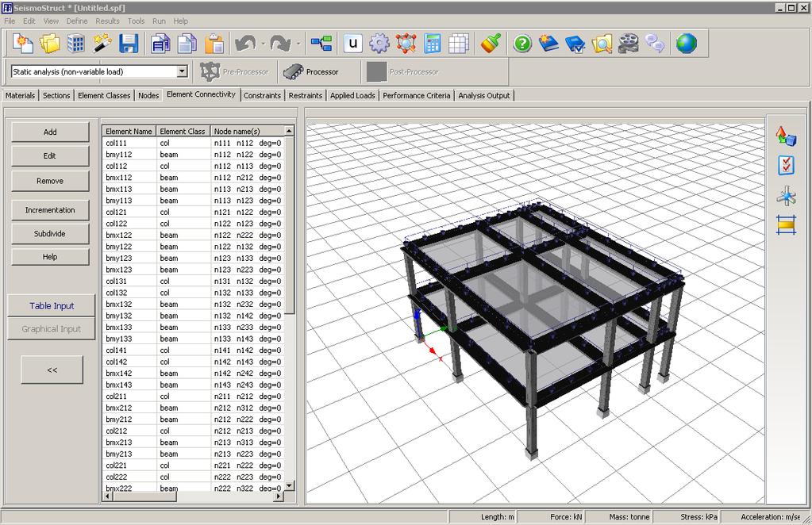This screenshot has height=525, width=812.
Task: Open units selector with the 'u' icon
Action: click(x=352, y=44)
